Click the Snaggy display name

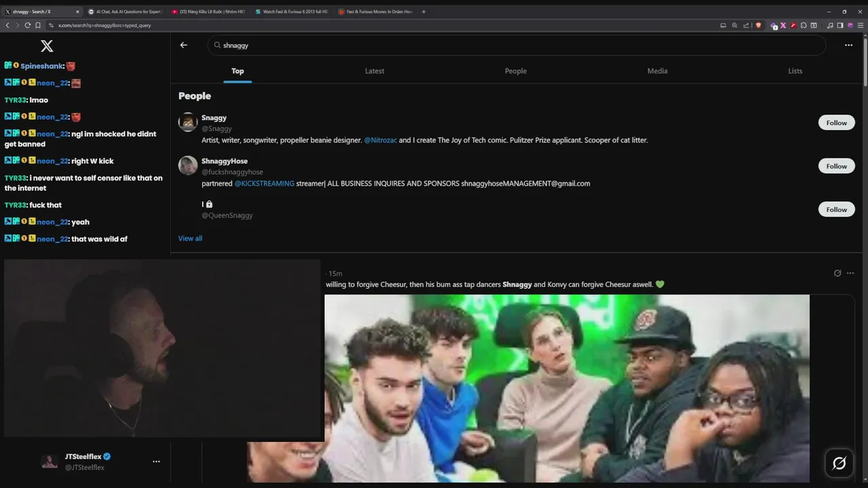214,117
